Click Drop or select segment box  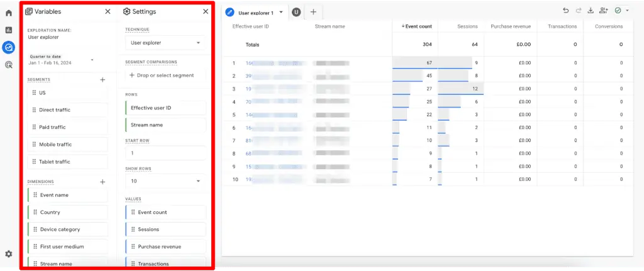[165, 75]
